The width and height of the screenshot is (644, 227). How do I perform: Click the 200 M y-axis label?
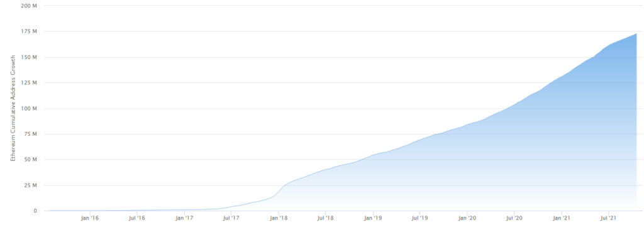click(x=29, y=6)
